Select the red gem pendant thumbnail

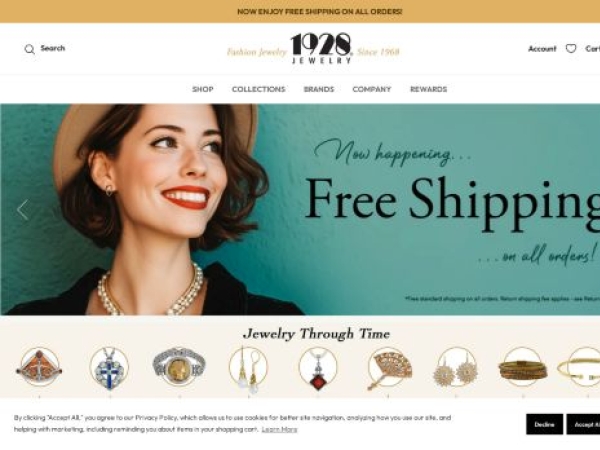tap(318, 368)
